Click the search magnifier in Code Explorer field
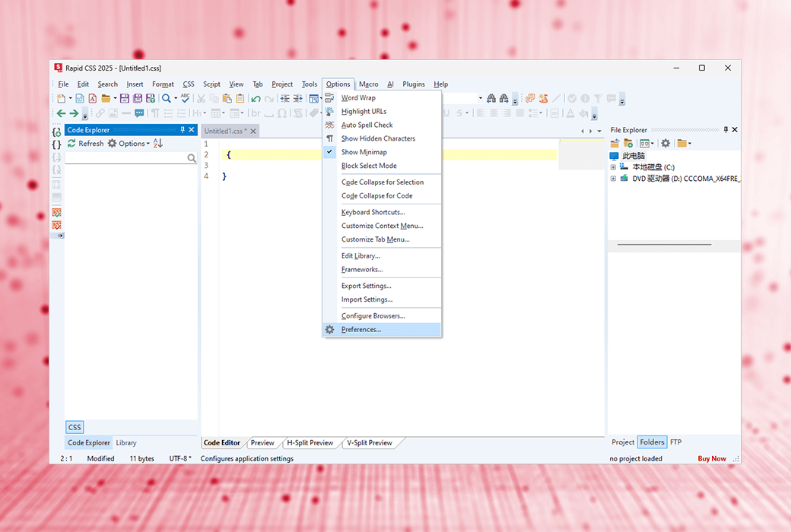The image size is (791, 532). point(192,158)
